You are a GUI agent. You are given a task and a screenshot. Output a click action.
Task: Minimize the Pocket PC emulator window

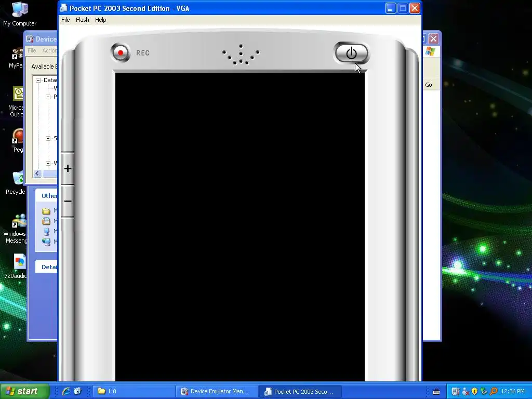coord(391,8)
